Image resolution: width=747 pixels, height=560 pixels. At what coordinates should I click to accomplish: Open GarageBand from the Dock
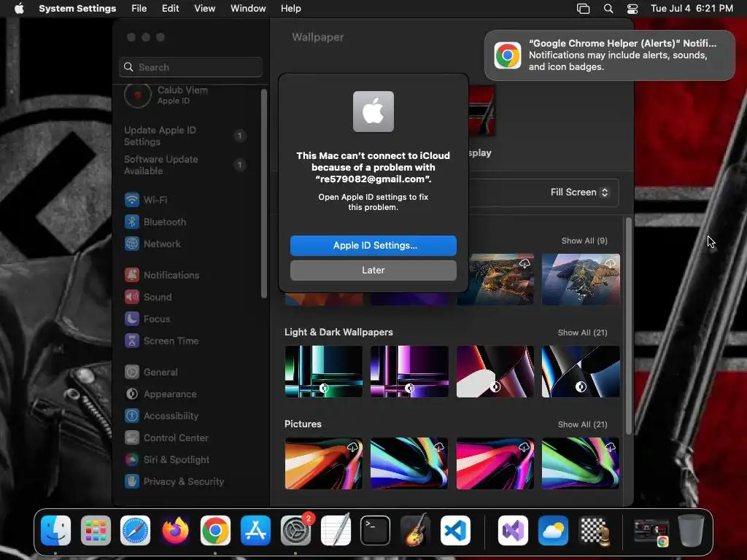pyautogui.click(x=415, y=530)
